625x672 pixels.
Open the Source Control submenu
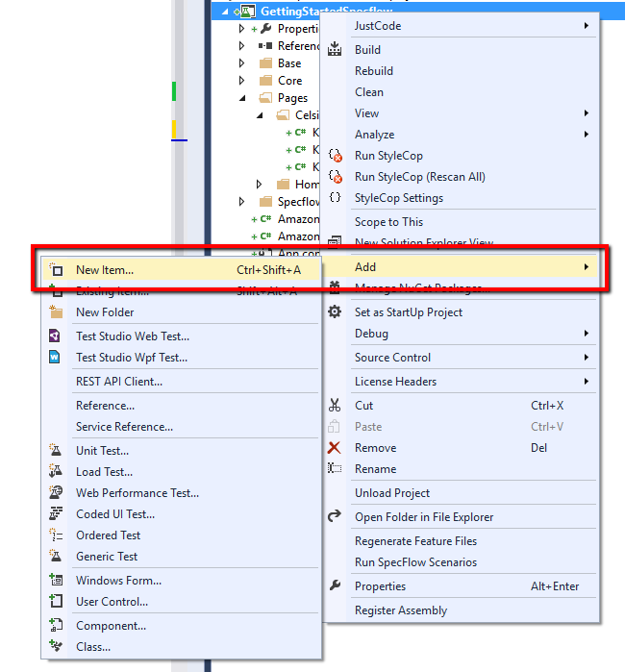(392, 358)
